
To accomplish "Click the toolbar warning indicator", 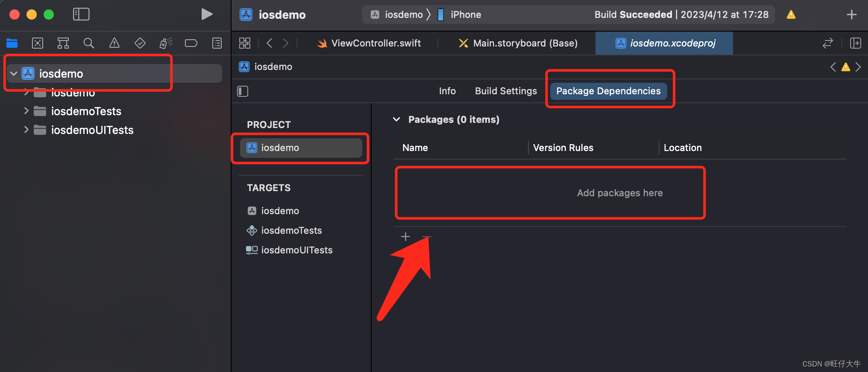I will [x=791, y=15].
